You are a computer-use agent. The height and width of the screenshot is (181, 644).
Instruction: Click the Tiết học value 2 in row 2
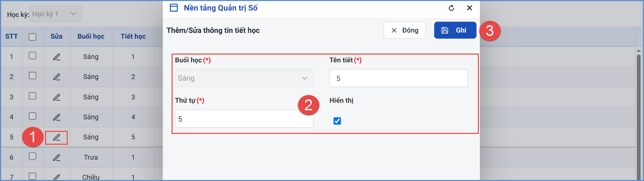pos(133,77)
